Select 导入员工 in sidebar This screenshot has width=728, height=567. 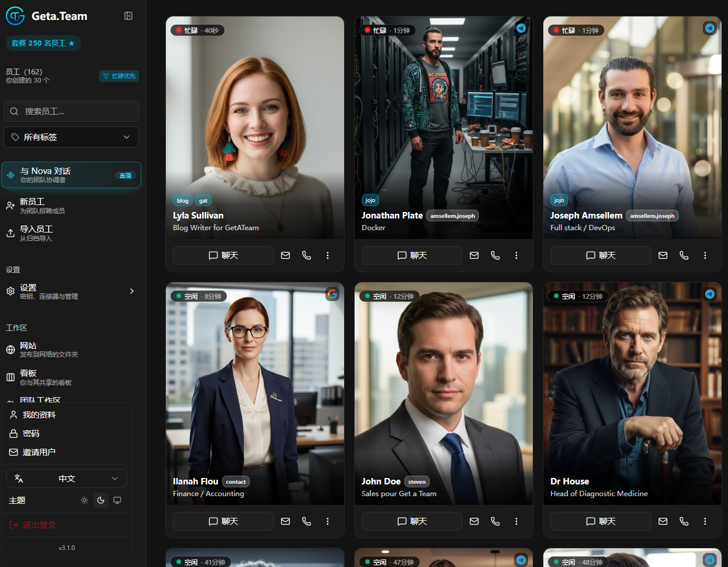pos(71,233)
